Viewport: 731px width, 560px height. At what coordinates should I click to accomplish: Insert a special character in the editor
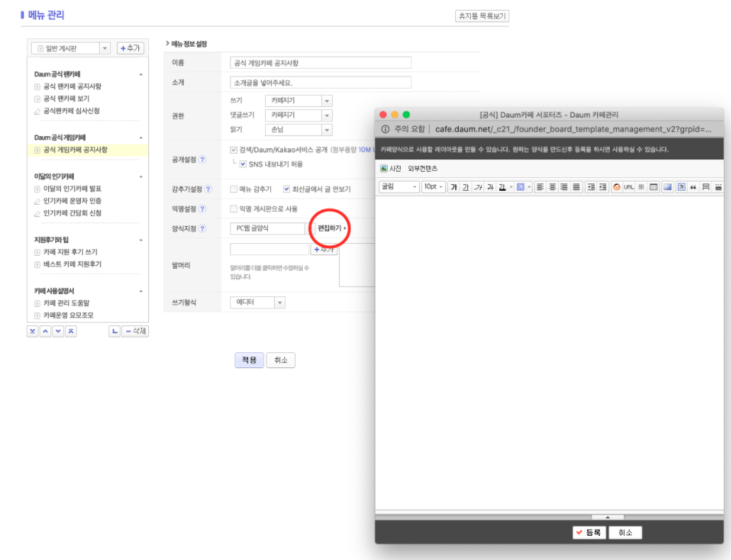[641, 187]
